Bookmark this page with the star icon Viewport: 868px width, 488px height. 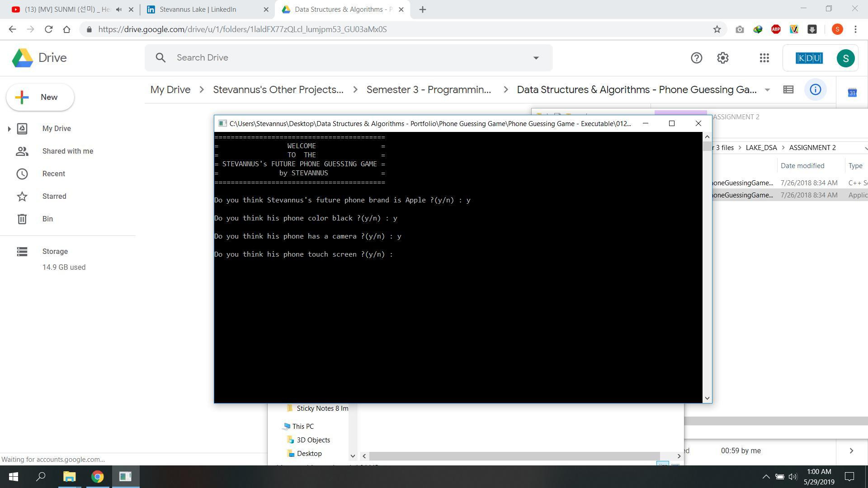coord(717,29)
